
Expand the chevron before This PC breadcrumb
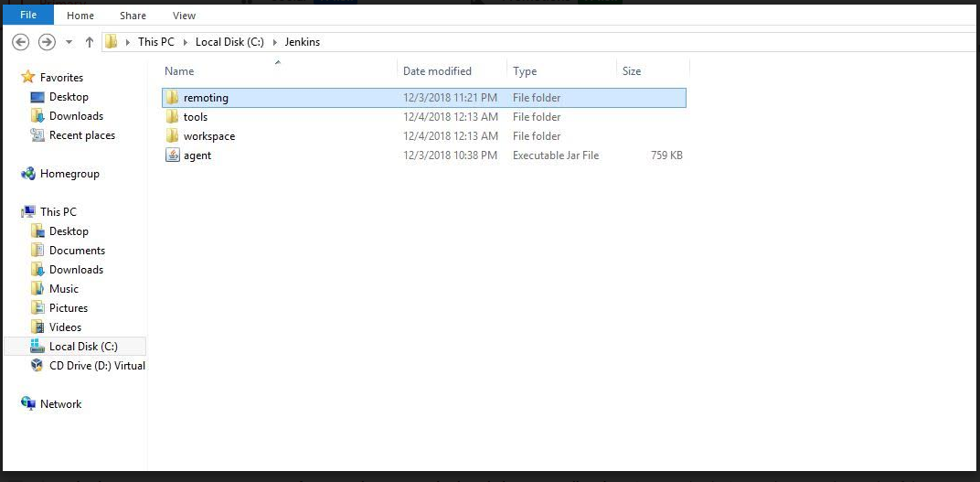[x=128, y=42]
